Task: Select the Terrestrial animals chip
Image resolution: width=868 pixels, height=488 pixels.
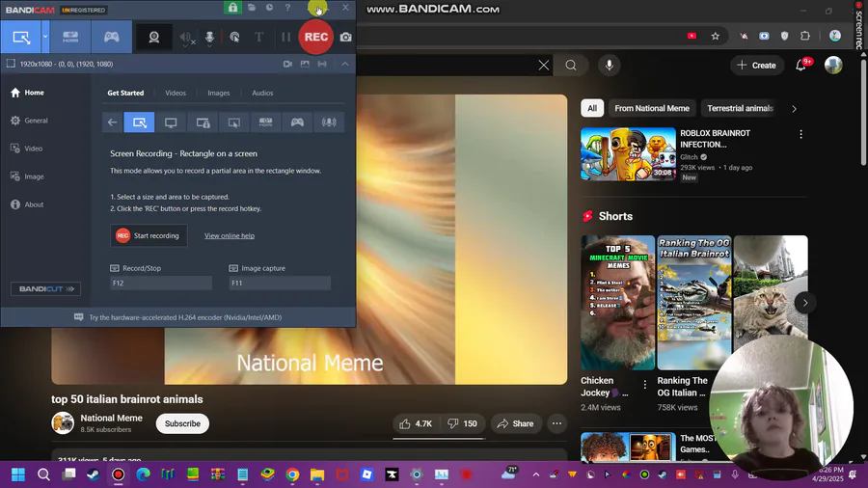Action: click(740, 108)
